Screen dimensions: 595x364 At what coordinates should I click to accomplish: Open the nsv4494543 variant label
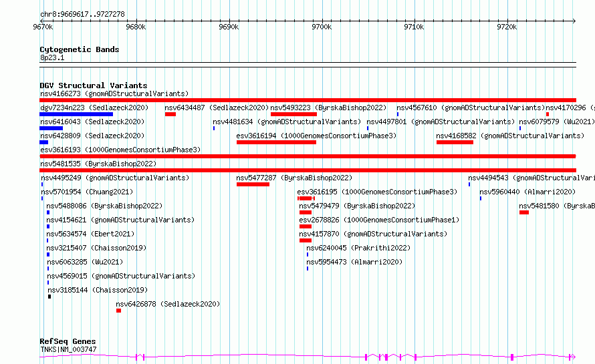(531, 178)
